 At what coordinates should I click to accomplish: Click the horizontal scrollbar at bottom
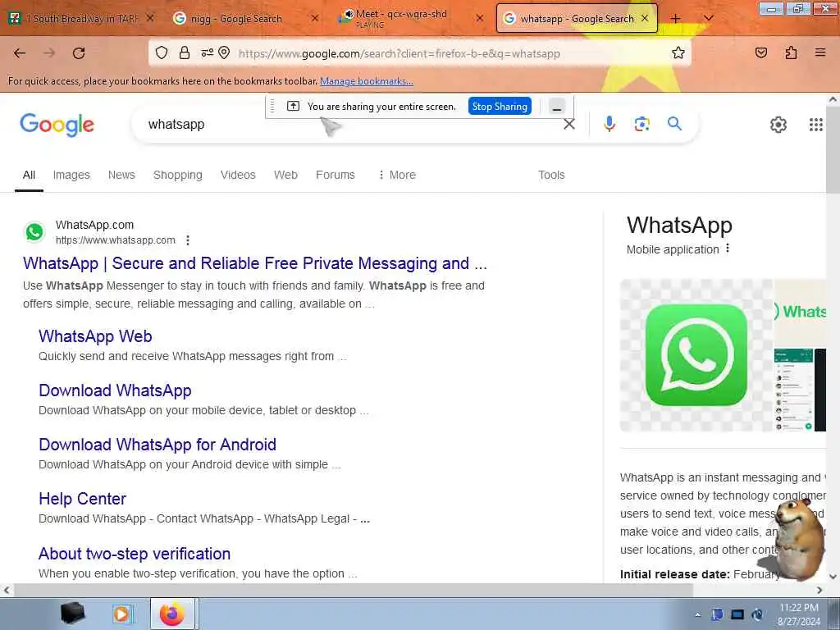354,590
